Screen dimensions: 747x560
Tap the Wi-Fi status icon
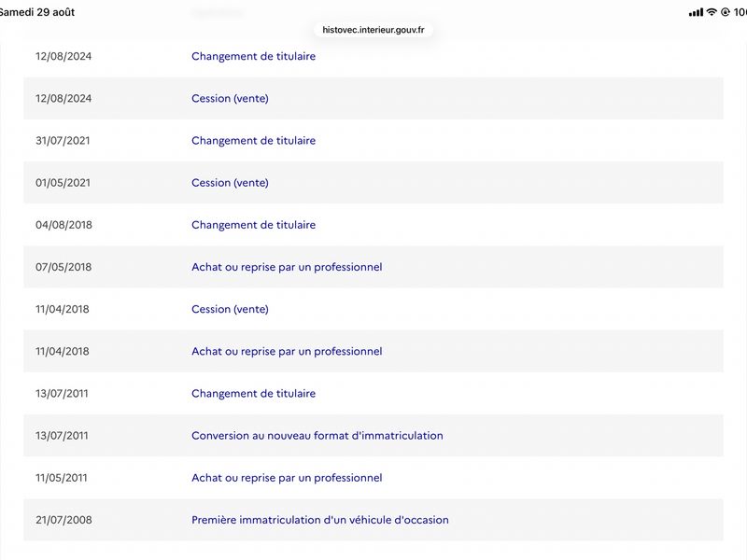pos(712,12)
